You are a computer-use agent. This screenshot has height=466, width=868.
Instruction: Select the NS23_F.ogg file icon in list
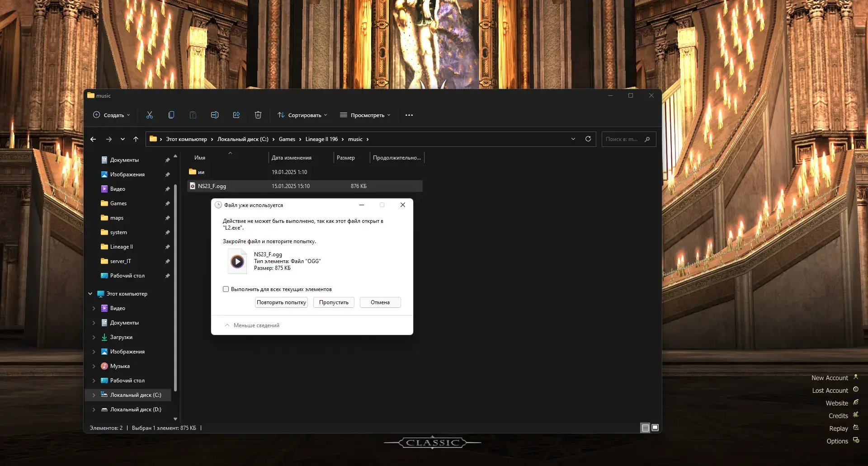pos(193,186)
